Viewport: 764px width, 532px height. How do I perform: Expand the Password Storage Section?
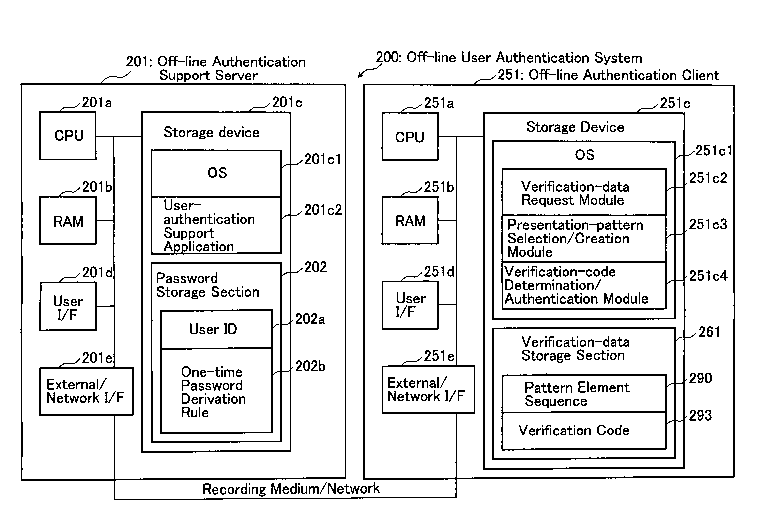[x=203, y=285]
